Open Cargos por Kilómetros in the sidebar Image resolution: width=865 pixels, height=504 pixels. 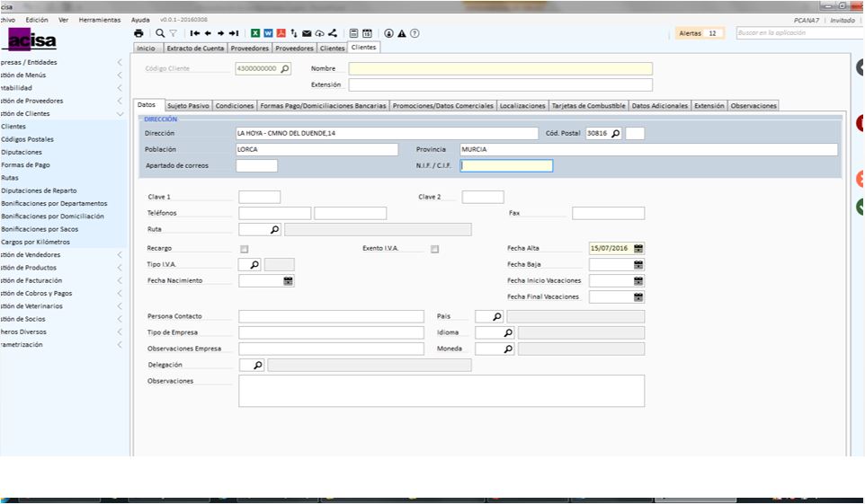(35, 242)
